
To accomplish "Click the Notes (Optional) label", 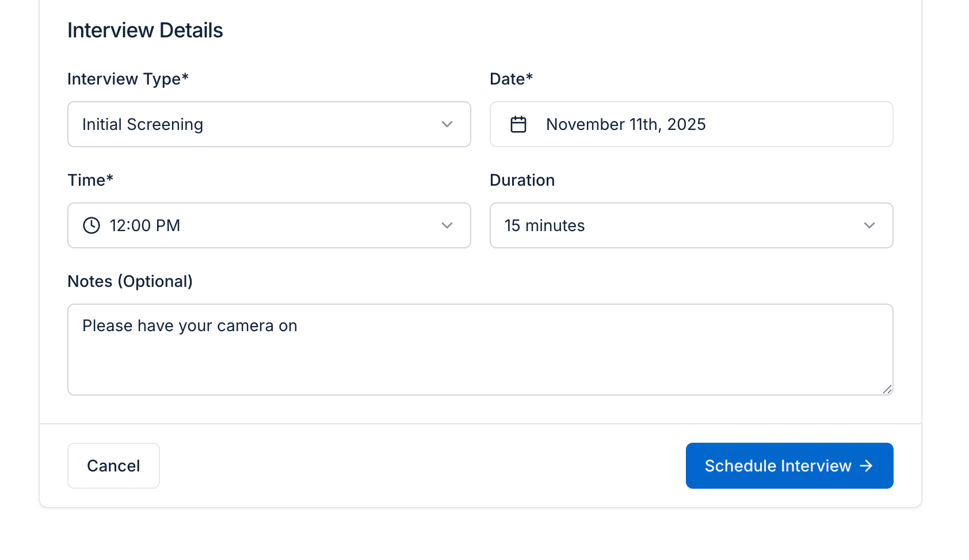I will click(x=130, y=281).
